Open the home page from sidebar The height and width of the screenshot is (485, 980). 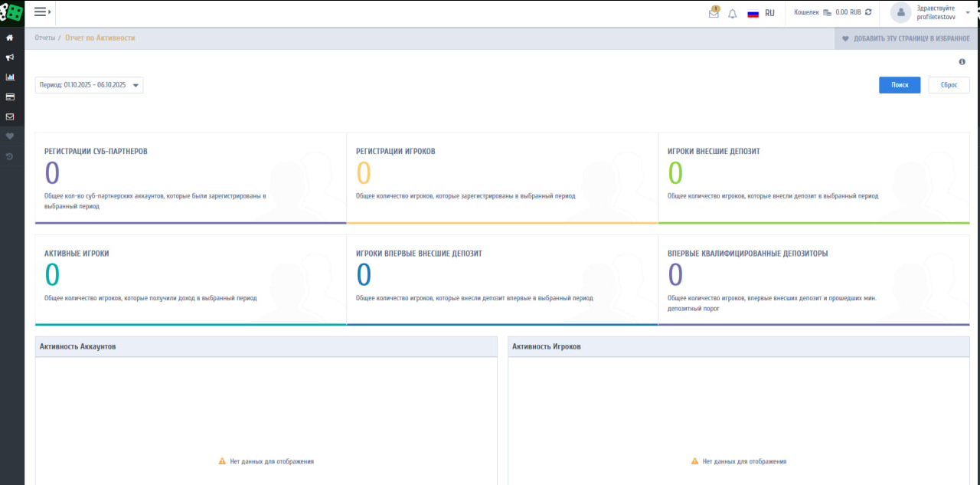[10, 38]
